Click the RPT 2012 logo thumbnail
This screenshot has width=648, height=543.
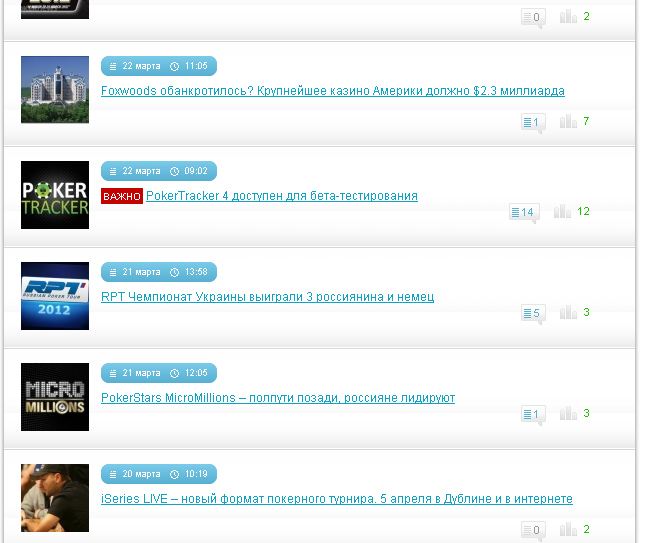[55, 296]
